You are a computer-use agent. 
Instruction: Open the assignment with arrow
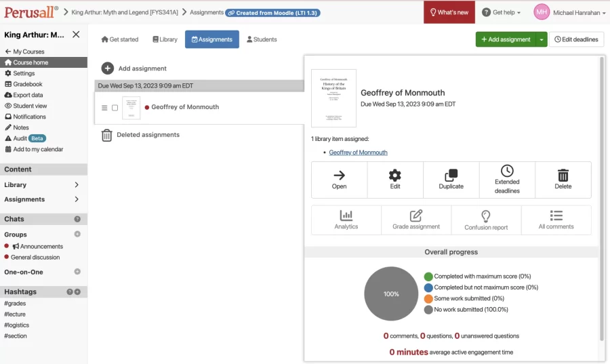(340, 180)
